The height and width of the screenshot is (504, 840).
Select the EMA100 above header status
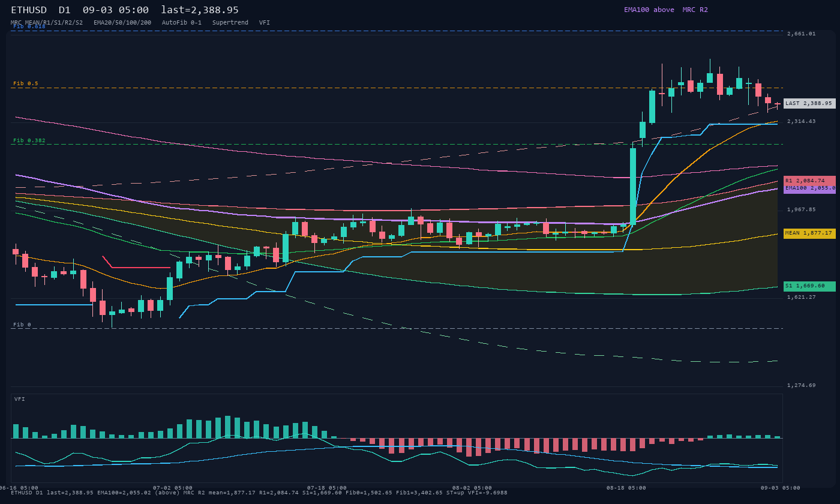tap(649, 10)
